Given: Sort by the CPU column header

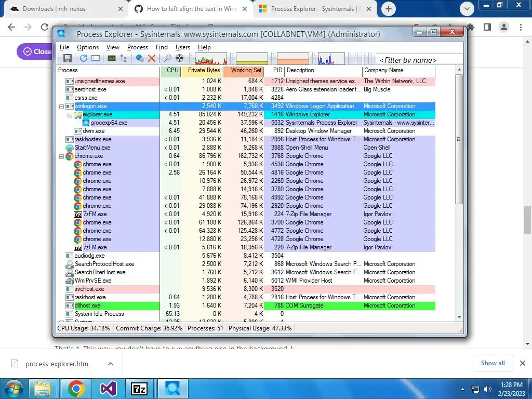Looking at the screenshot, I should pyautogui.click(x=170, y=70).
